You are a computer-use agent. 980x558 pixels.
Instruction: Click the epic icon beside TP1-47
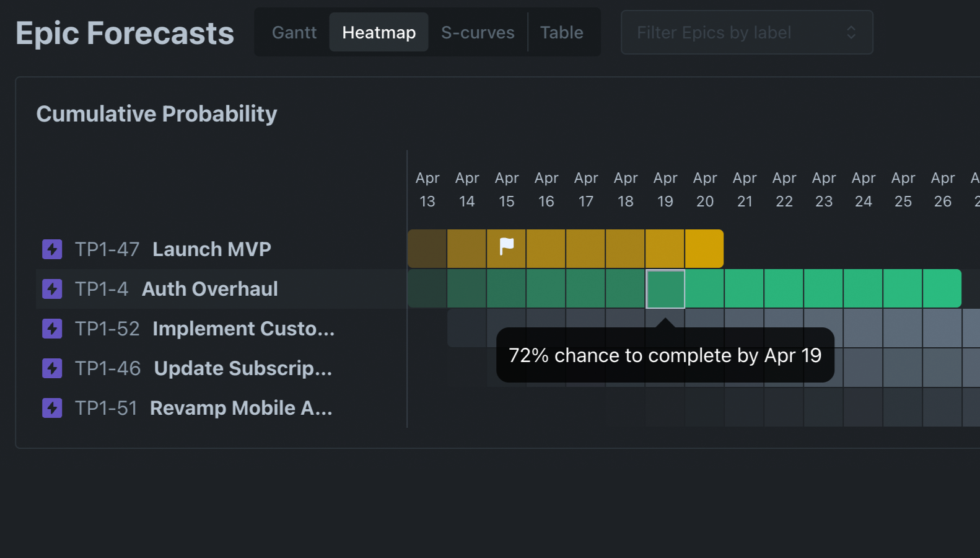[52, 249]
